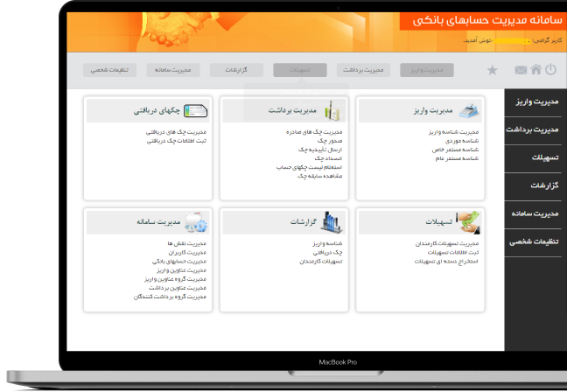This screenshot has width=567, height=392.
Task: Click the چکهای دریافتی card header title
Action: 157,110
